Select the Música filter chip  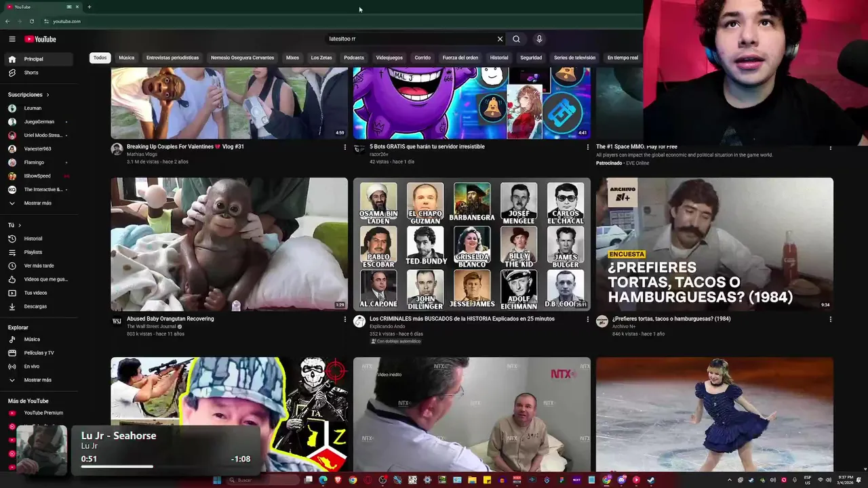127,58
